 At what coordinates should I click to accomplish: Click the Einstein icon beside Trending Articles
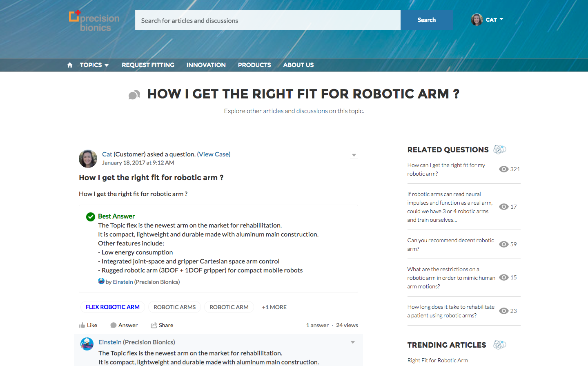(x=500, y=345)
